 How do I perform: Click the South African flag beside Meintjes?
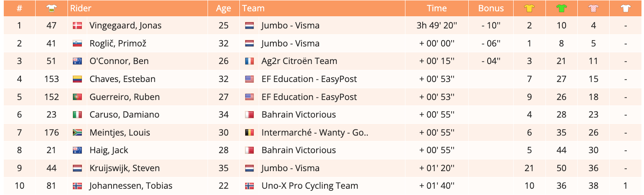pyautogui.click(x=77, y=133)
